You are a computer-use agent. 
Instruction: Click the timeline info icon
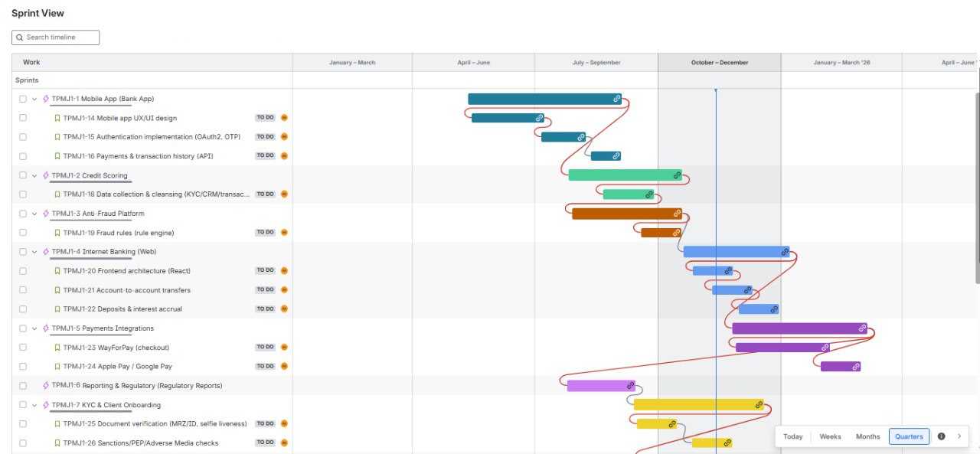941,436
